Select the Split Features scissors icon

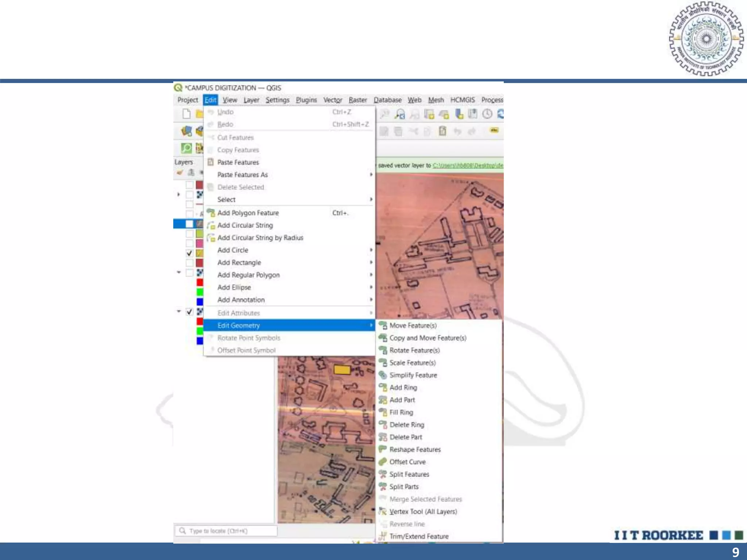tap(382, 474)
